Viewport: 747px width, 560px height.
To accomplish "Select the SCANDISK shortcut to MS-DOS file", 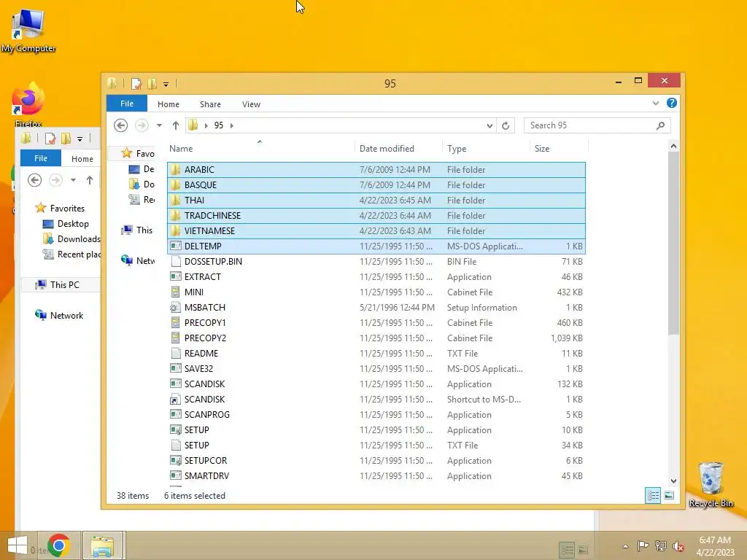I will click(x=376, y=399).
